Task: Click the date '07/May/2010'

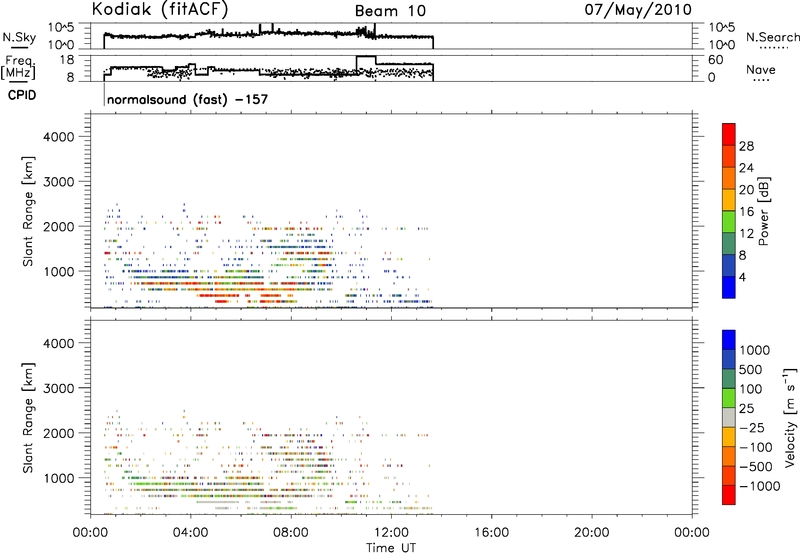Action: coord(638,9)
